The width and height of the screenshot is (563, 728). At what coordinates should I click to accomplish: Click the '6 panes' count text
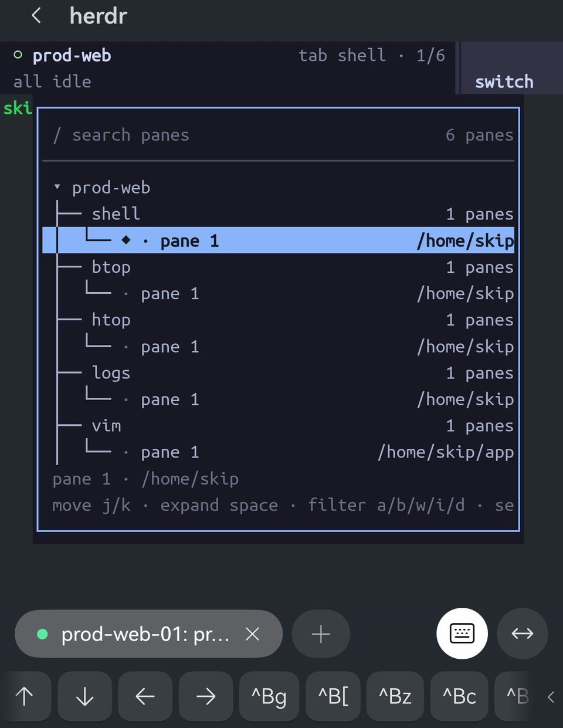[x=479, y=135]
